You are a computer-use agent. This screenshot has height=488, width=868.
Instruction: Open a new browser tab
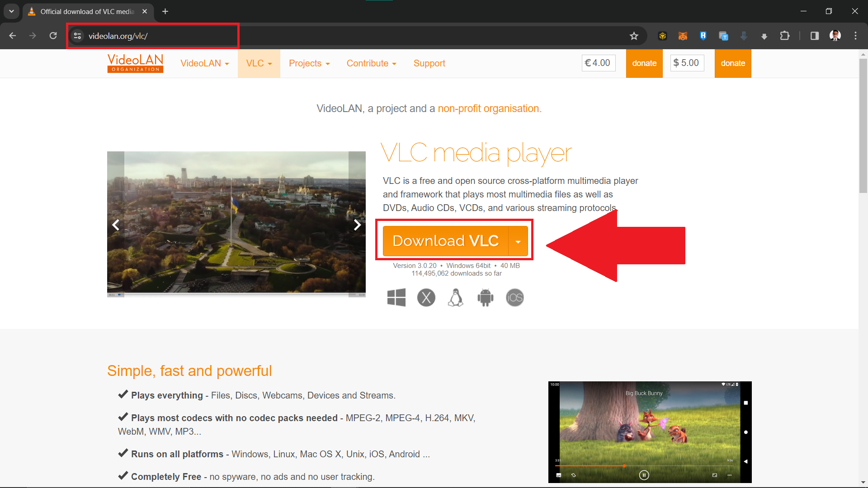pos(165,11)
